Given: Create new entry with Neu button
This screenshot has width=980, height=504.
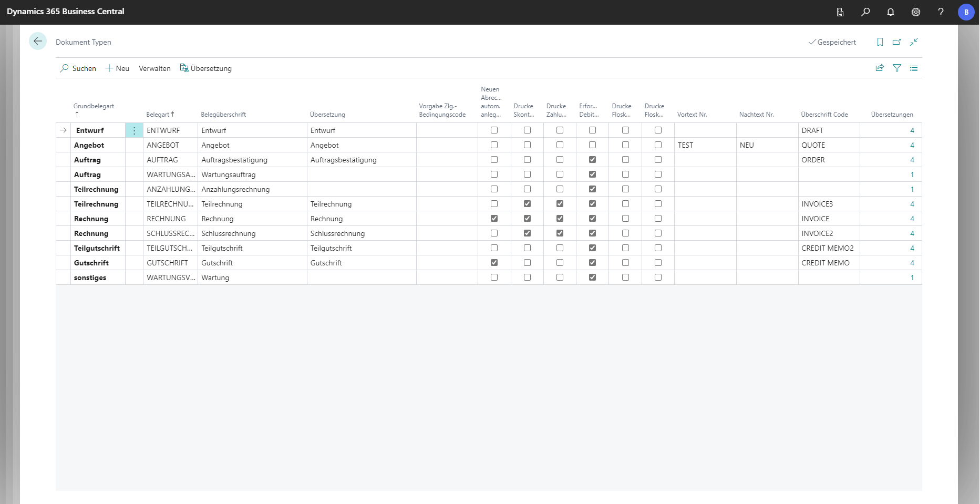Looking at the screenshot, I should pyautogui.click(x=117, y=68).
